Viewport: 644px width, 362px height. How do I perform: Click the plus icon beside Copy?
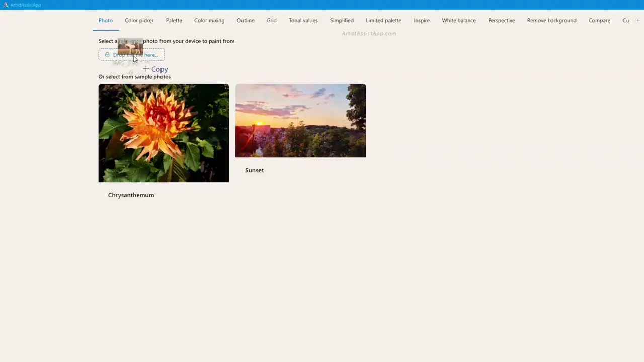pyautogui.click(x=146, y=69)
